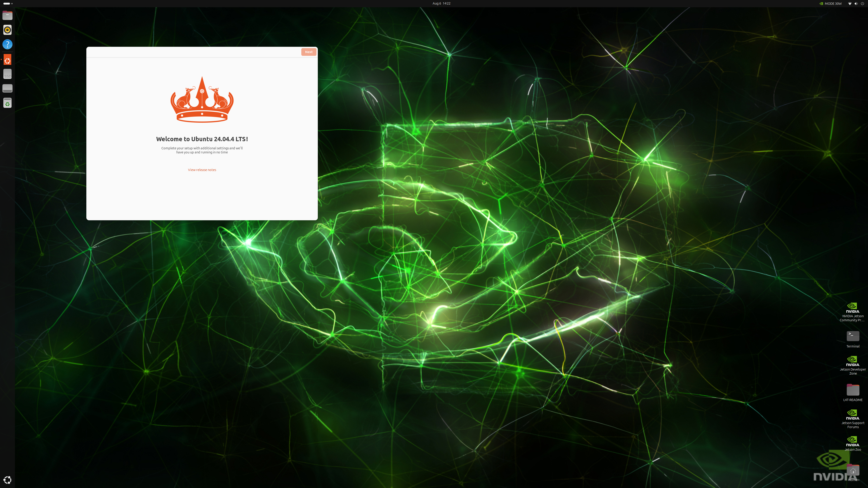The width and height of the screenshot is (868, 488).
Task: Click the volume speaker icon
Action: click(x=856, y=4)
